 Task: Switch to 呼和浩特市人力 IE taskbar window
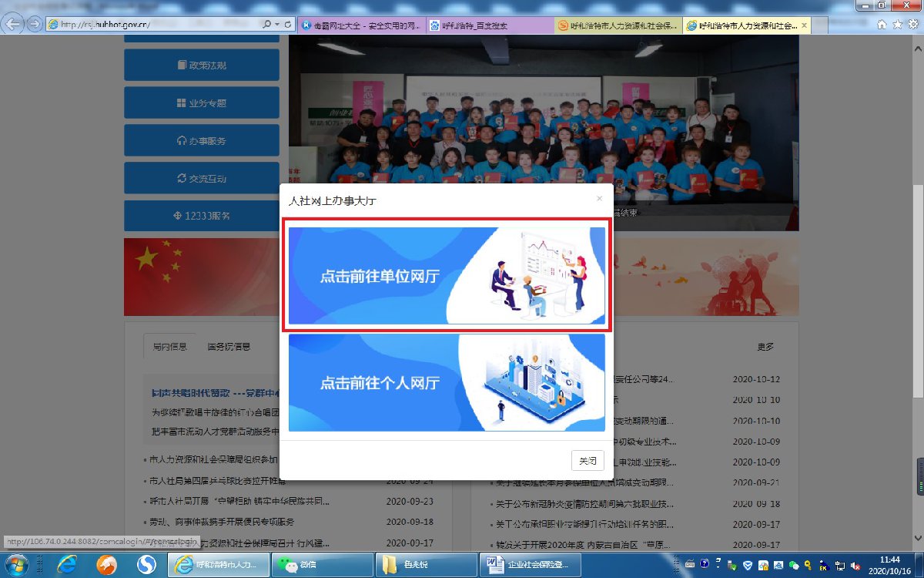tap(219, 565)
